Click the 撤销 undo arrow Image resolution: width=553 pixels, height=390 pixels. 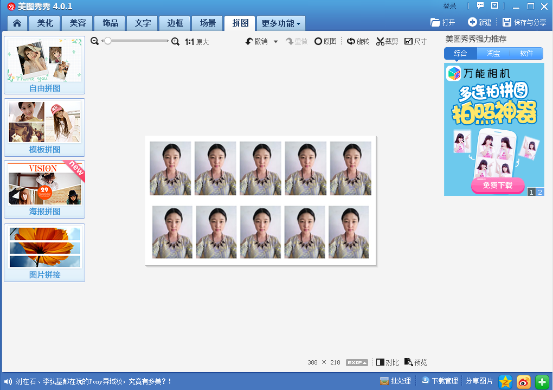coord(256,42)
